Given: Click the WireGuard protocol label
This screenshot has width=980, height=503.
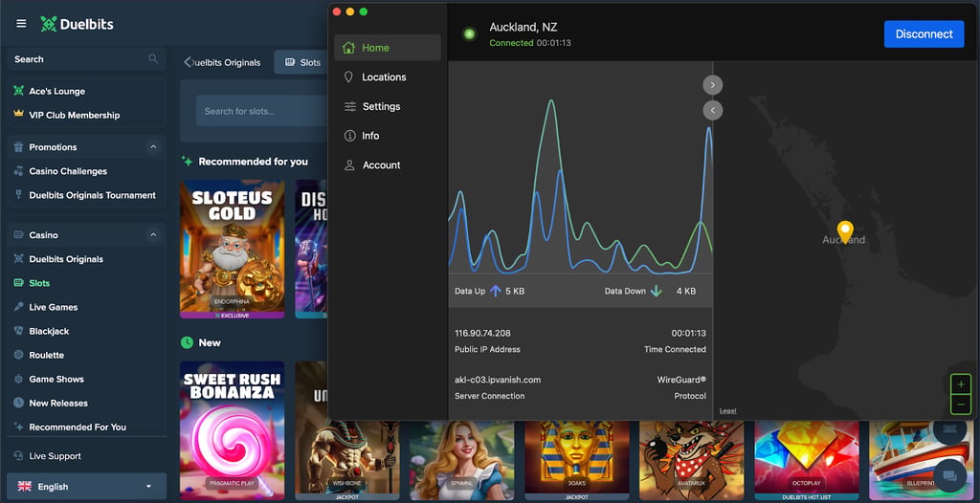Looking at the screenshot, I should (x=681, y=380).
